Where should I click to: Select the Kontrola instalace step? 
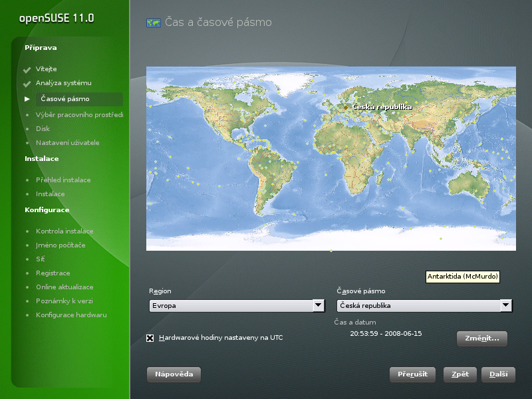point(65,231)
